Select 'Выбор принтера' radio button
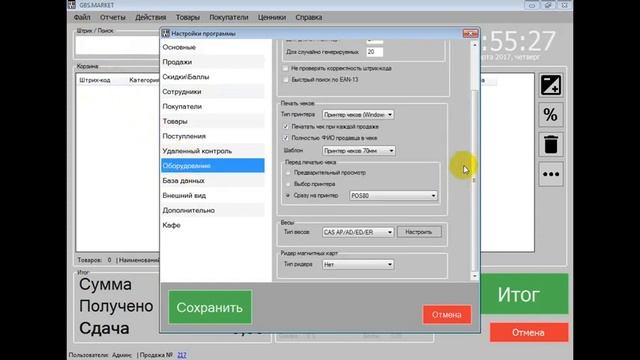The image size is (640, 360). point(288,184)
